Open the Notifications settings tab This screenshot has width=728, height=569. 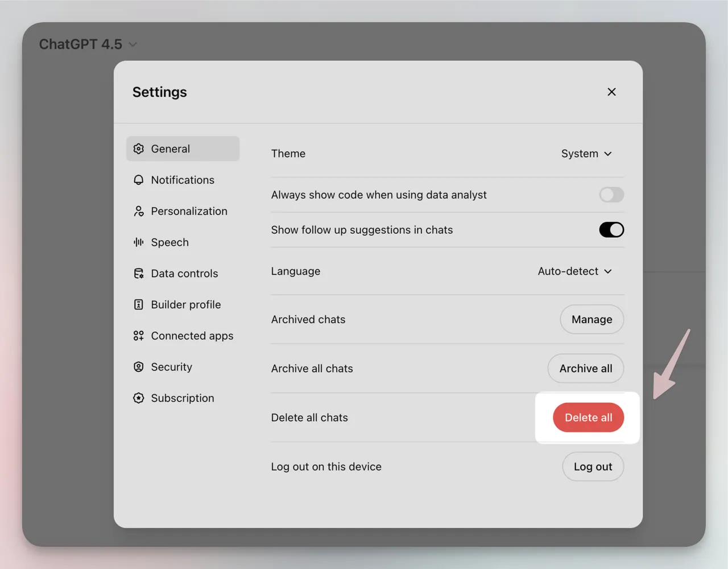(183, 180)
